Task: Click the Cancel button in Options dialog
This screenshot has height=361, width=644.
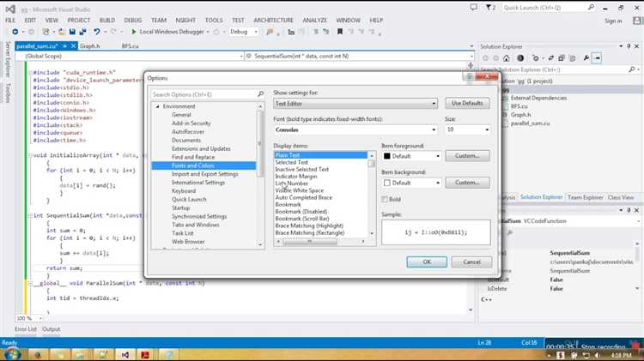Action: 471,262
